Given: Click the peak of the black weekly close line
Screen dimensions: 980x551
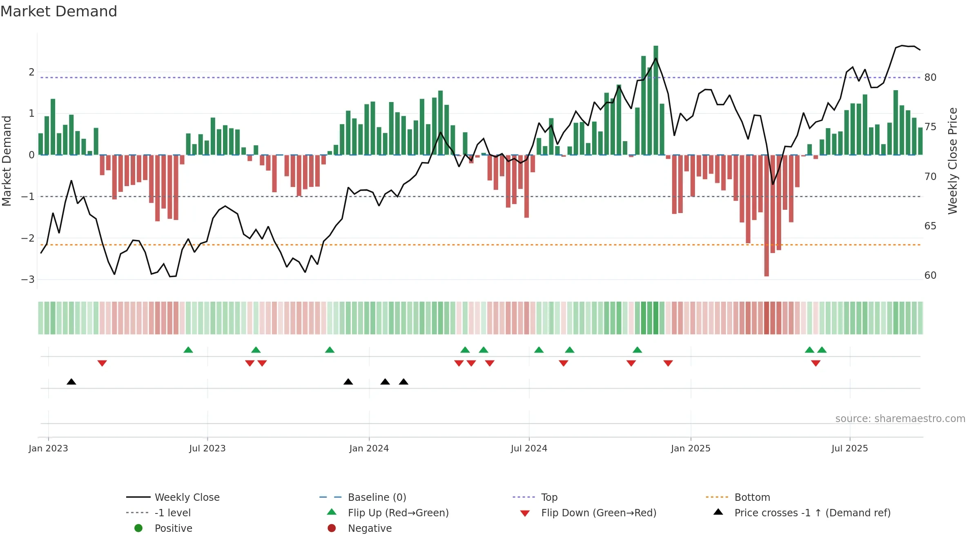Looking at the screenshot, I should (902, 46).
